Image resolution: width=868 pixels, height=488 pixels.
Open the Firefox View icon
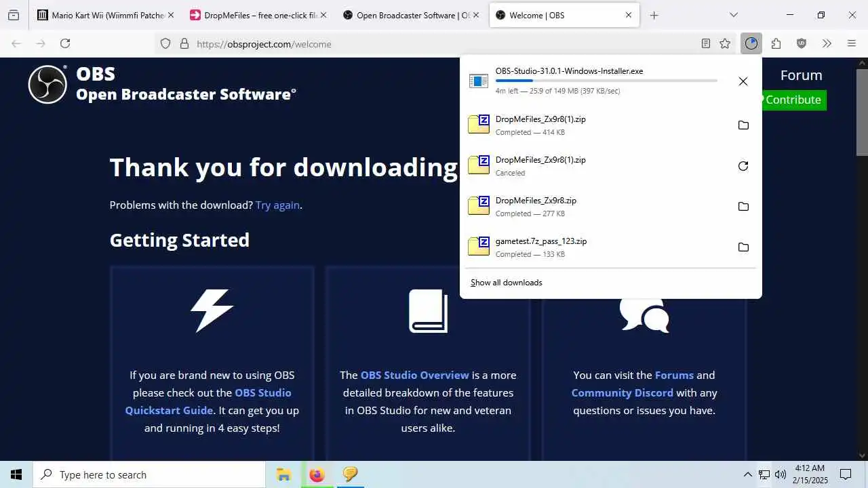point(14,15)
